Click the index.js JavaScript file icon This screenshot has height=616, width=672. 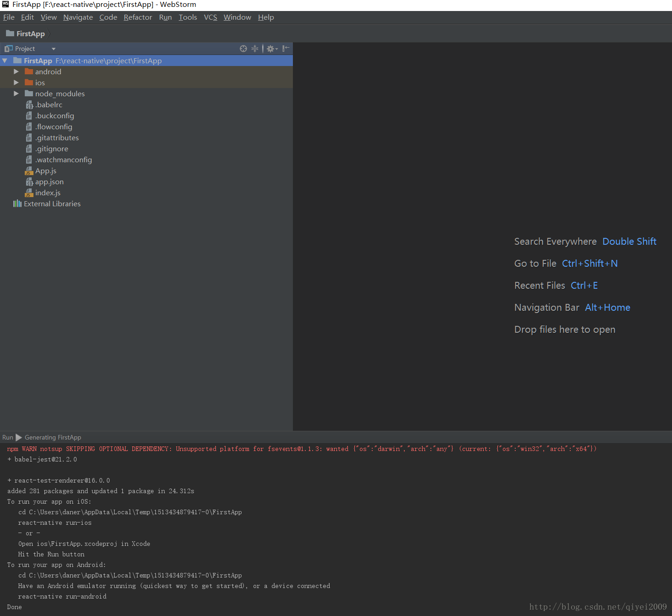(29, 193)
